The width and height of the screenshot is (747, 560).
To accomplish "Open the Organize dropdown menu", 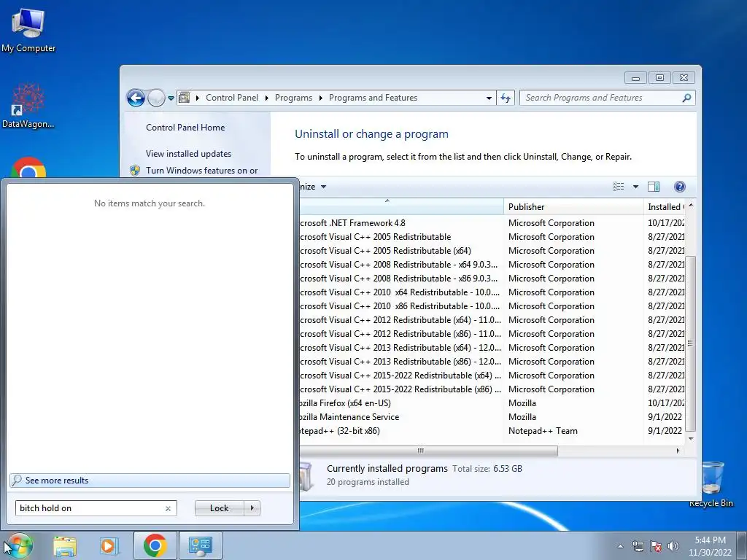I will click(x=312, y=187).
